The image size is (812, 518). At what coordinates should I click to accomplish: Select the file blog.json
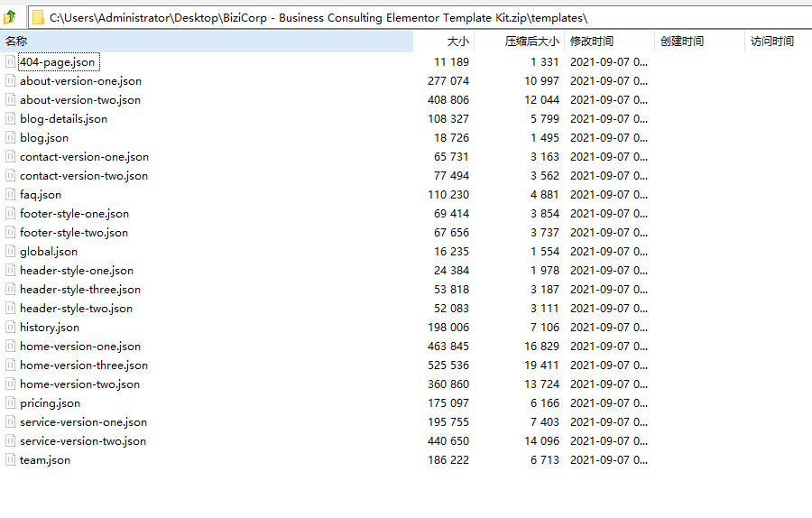tap(44, 138)
